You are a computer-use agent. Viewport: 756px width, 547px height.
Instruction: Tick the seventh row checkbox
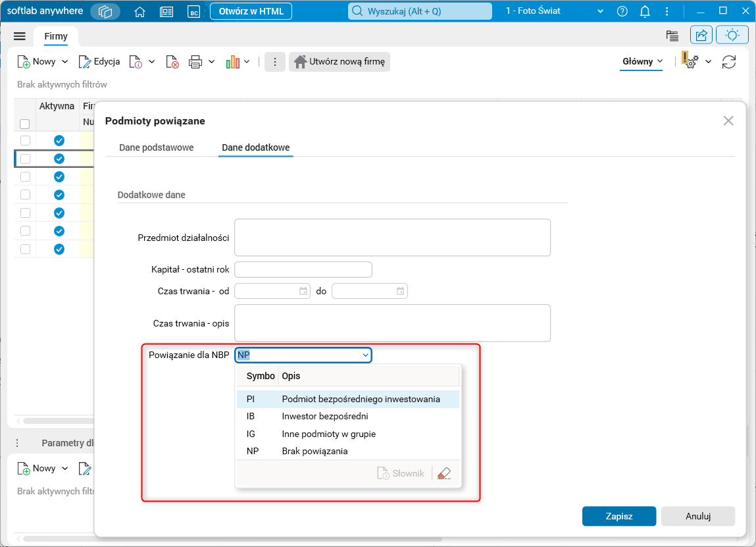(x=25, y=249)
